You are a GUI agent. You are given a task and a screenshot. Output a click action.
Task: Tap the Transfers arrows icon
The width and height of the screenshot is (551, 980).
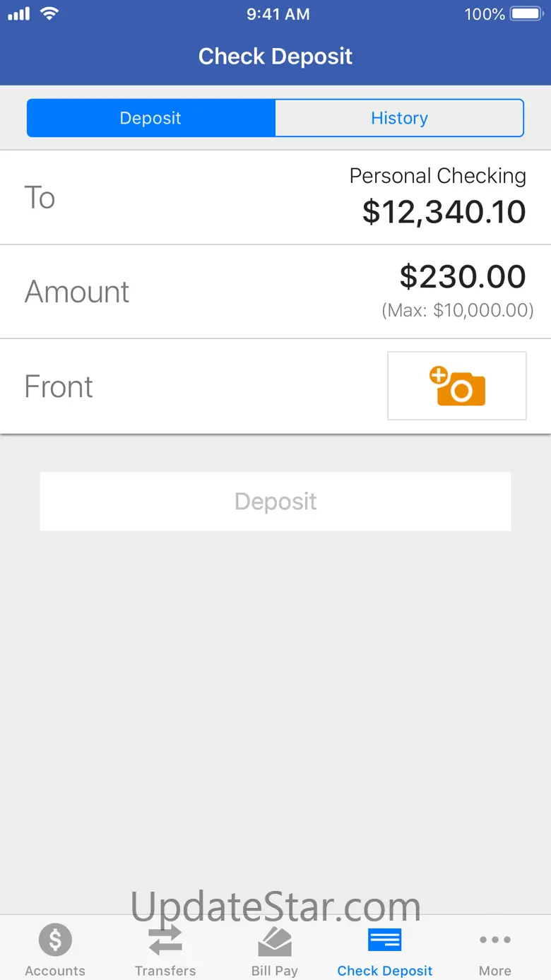point(165,940)
